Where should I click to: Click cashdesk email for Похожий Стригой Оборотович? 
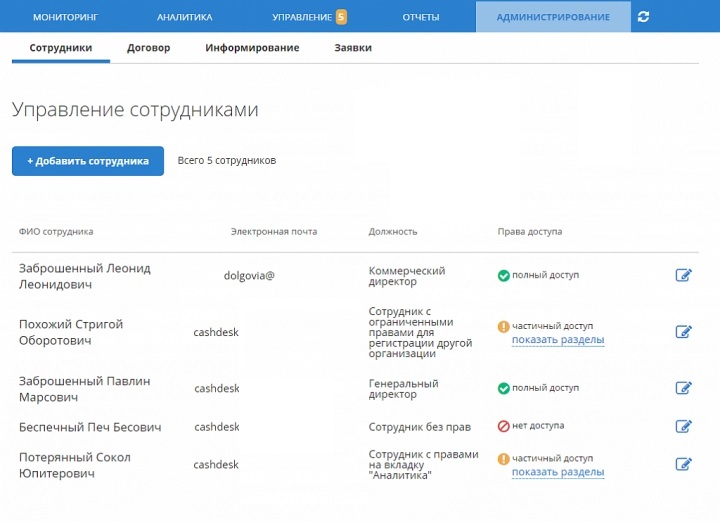pyautogui.click(x=216, y=332)
